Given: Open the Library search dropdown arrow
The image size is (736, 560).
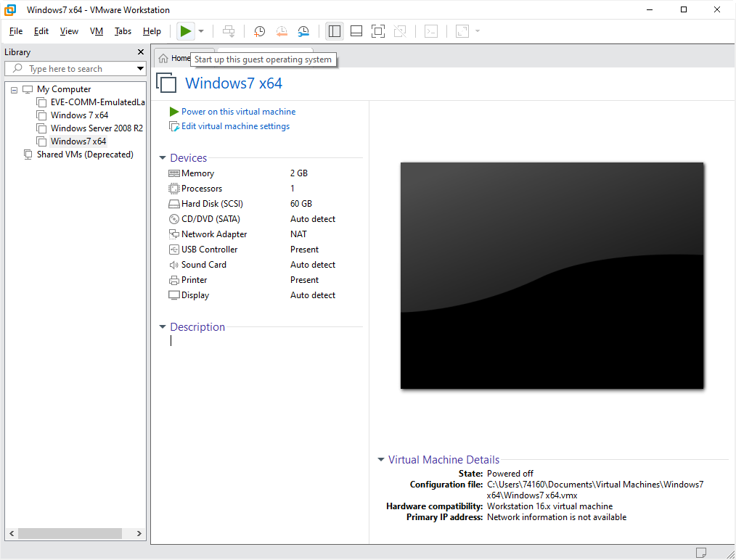Looking at the screenshot, I should [140, 69].
